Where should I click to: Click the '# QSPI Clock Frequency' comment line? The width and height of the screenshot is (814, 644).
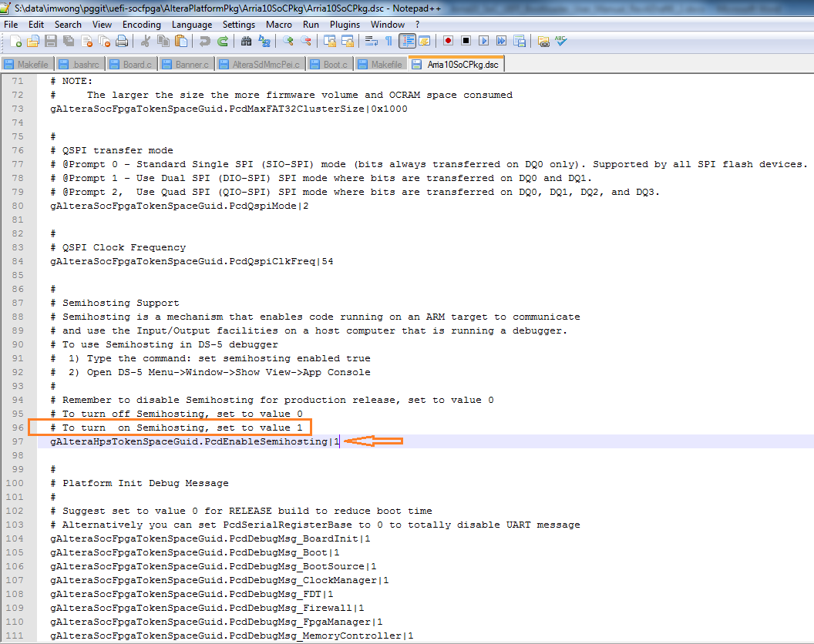[x=118, y=247]
